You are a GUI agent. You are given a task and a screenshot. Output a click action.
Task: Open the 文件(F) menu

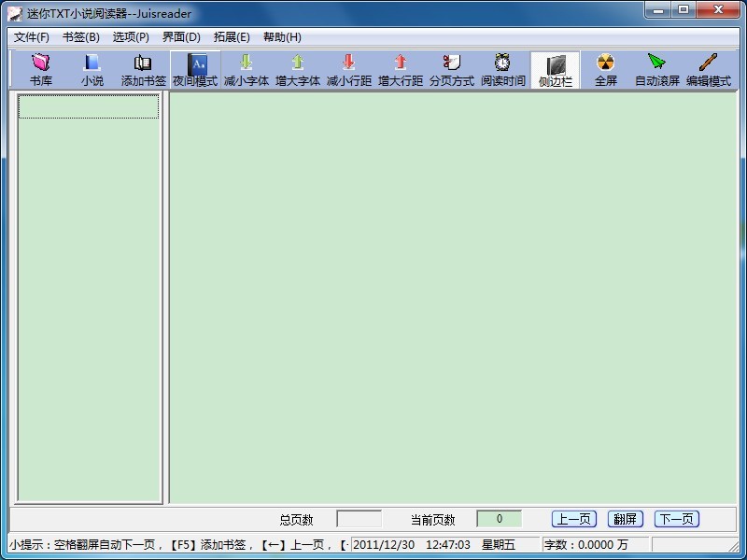click(x=32, y=37)
